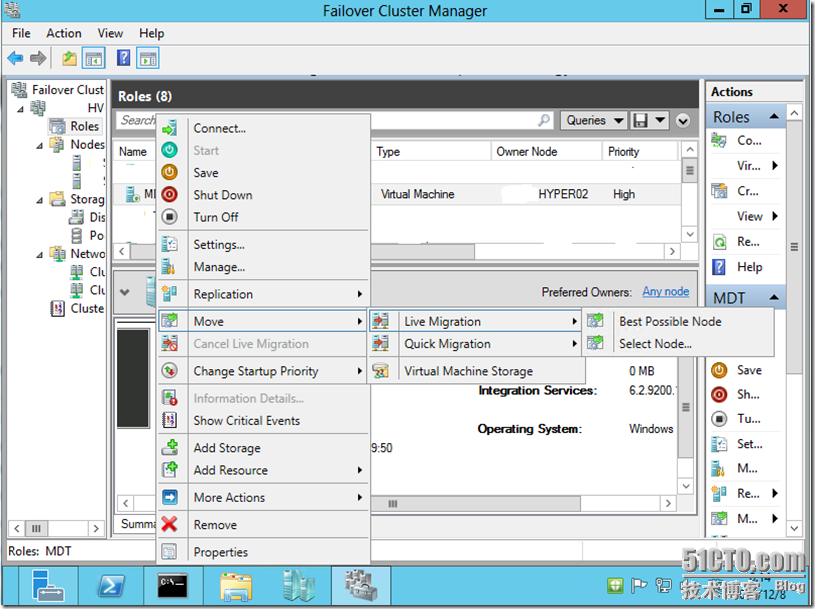Image resolution: width=815 pixels, height=609 pixels.
Task: Open the dropdown arrow beside save query
Action: 660,121
